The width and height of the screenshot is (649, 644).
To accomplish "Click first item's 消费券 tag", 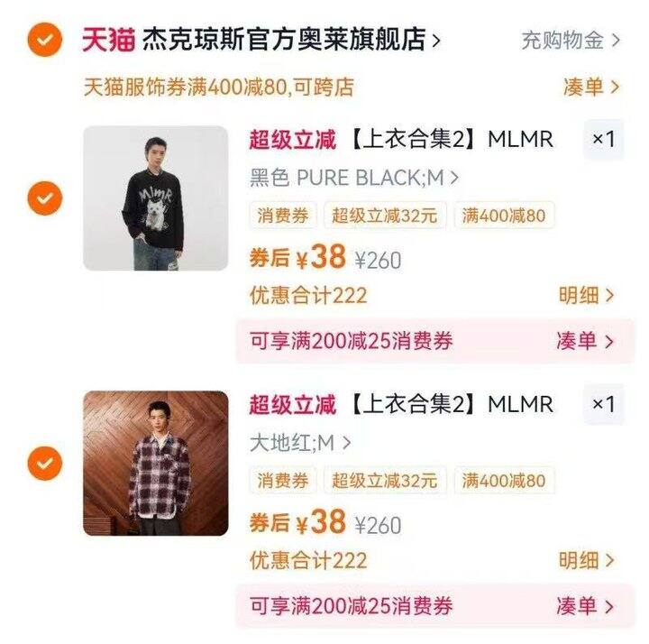I will pyautogui.click(x=283, y=216).
